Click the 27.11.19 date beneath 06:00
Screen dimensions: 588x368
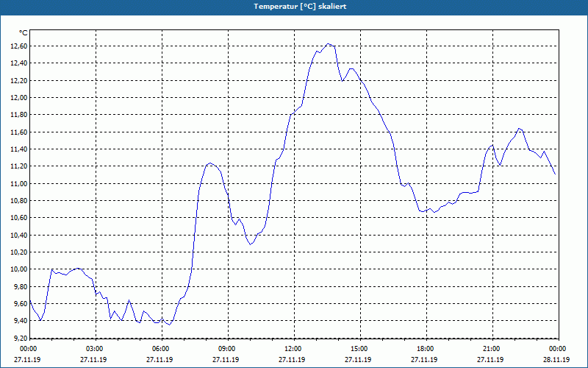159,359
